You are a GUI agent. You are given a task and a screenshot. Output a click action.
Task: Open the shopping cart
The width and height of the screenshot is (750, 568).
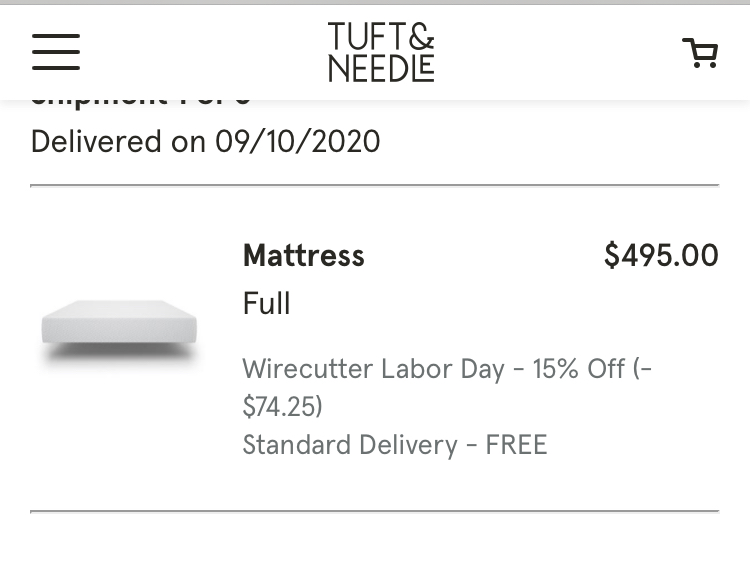(700, 53)
